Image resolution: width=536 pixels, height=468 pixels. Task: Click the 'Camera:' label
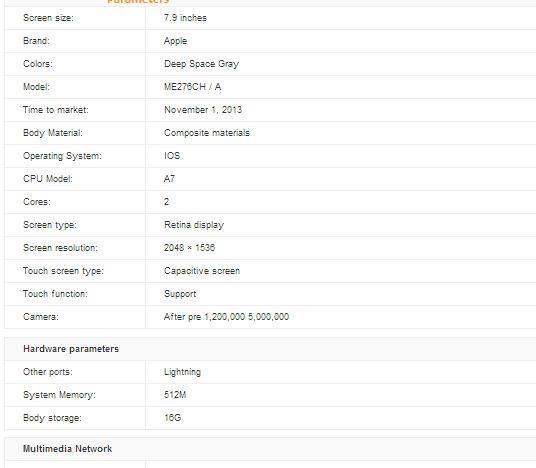[41, 317]
